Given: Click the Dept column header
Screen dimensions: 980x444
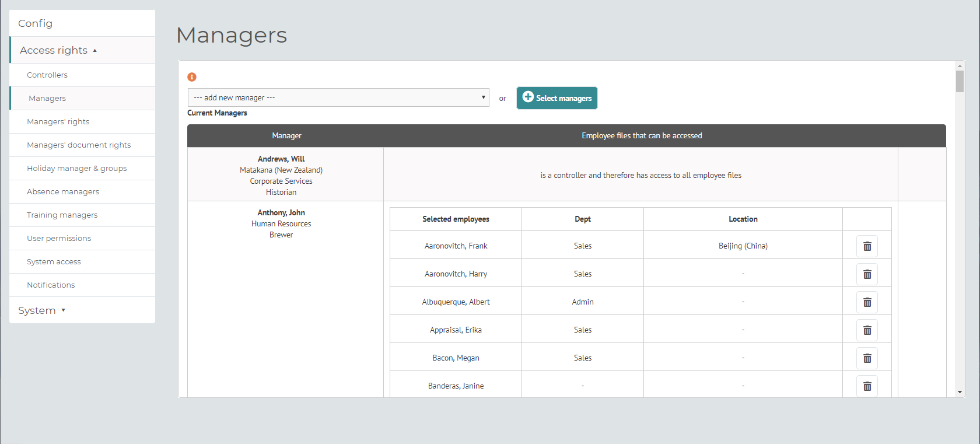Looking at the screenshot, I should click(583, 219).
